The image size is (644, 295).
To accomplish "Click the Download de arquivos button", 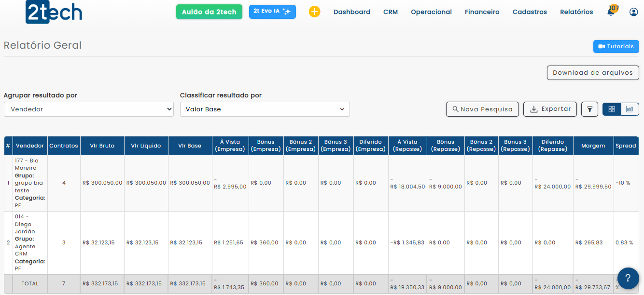I will tap(592, 73).
